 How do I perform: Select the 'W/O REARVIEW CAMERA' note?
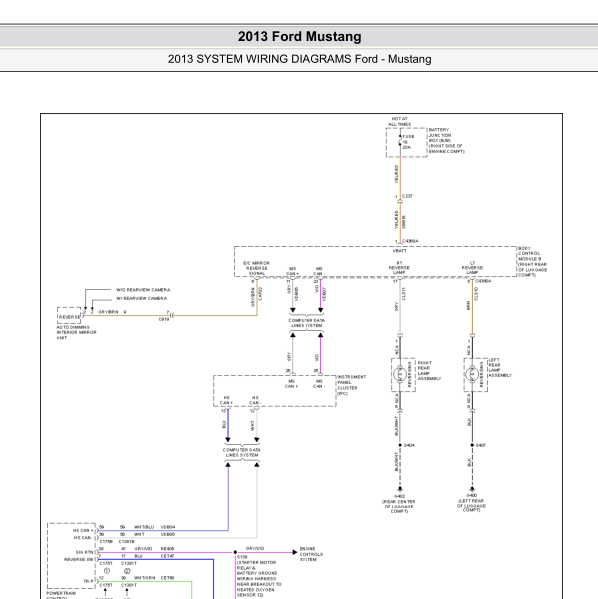[x=143, y=290]
